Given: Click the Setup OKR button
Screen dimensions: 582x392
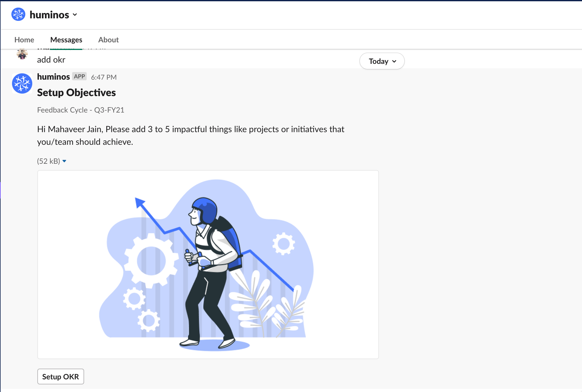Looking at the screenshot, I should click(x=61, y=377).
